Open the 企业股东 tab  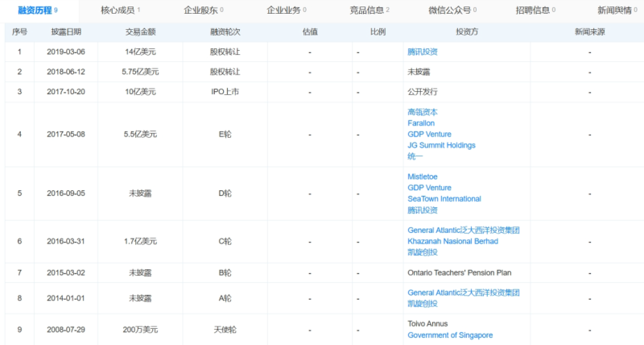(x=202, y=10)
